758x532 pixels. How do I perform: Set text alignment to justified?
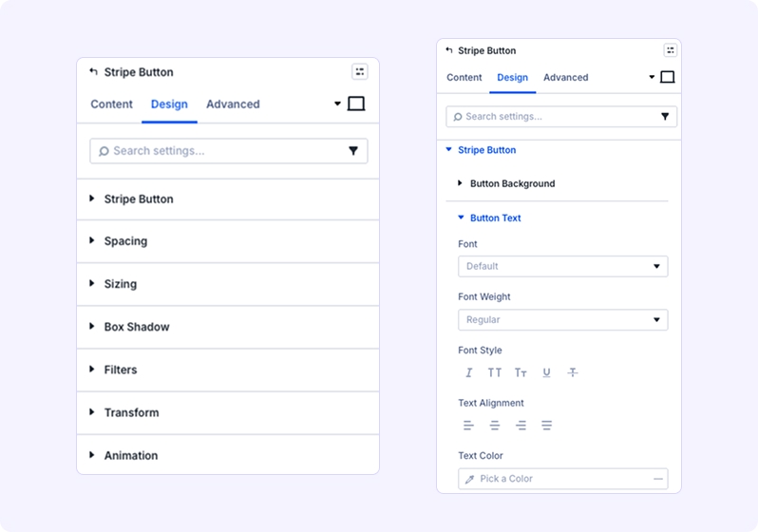pyautogui.click(x=546, y=426)
